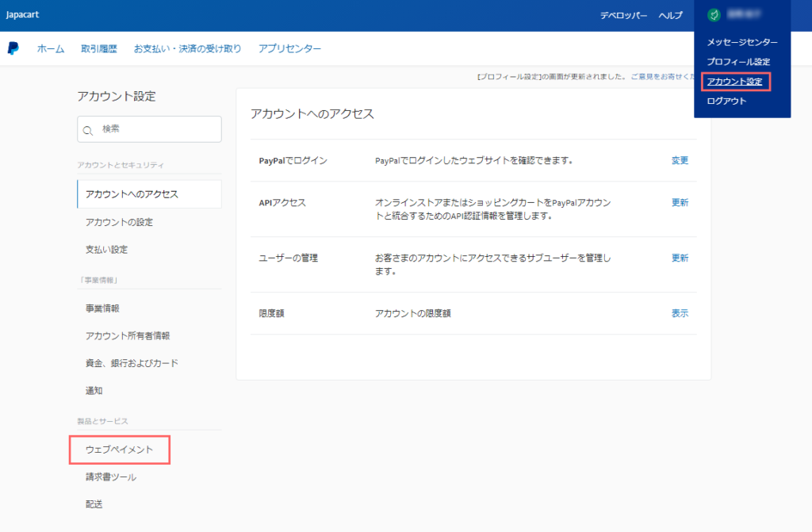Click the ユーザーの管理 row label

click(289, 258)
